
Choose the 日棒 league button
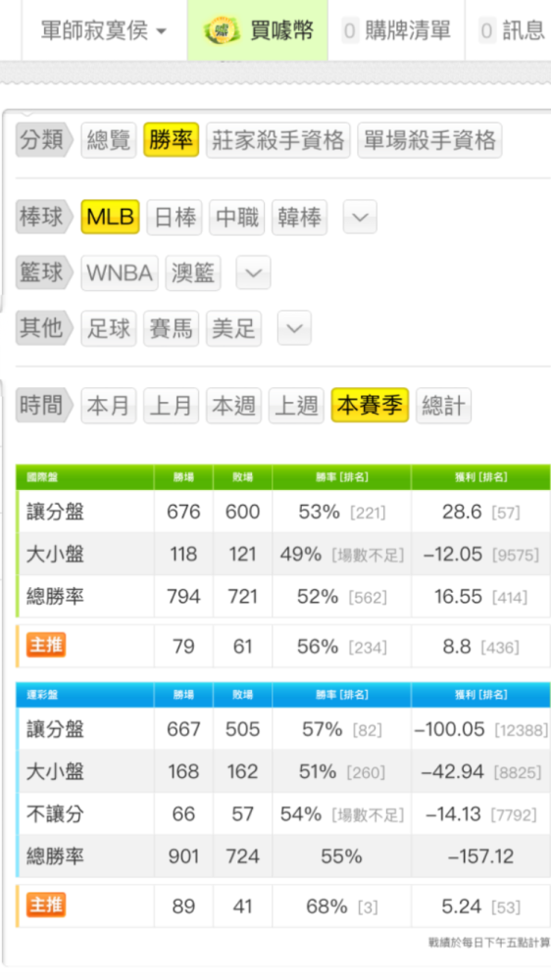pyautogui.click(x=175, y=218)
